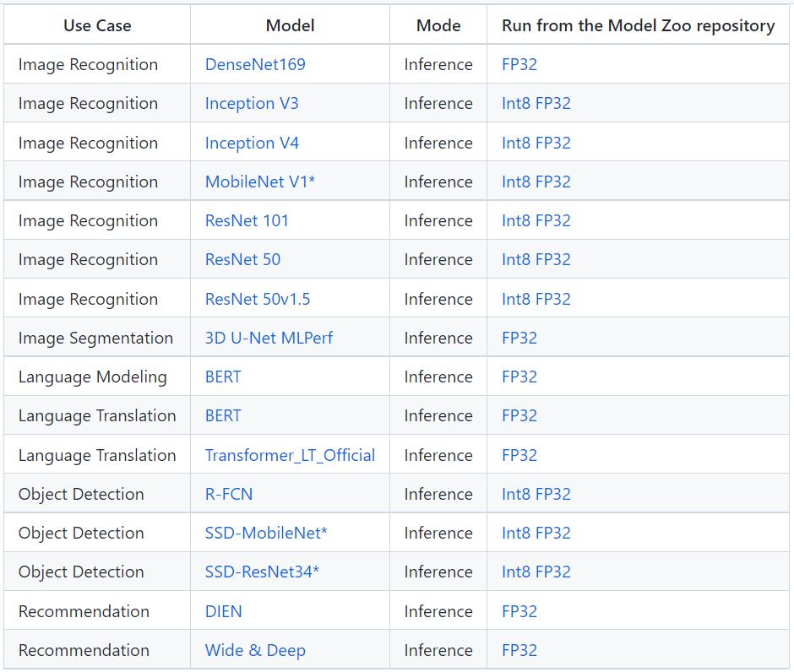Click the Inception V3 model link
794x672 pixels.
coord(252,103)
